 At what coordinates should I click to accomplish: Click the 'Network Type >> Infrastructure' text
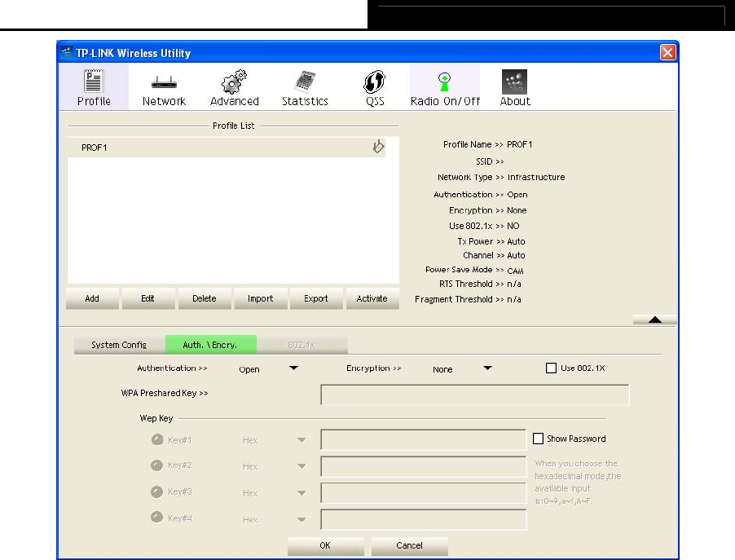click(501, 177)
